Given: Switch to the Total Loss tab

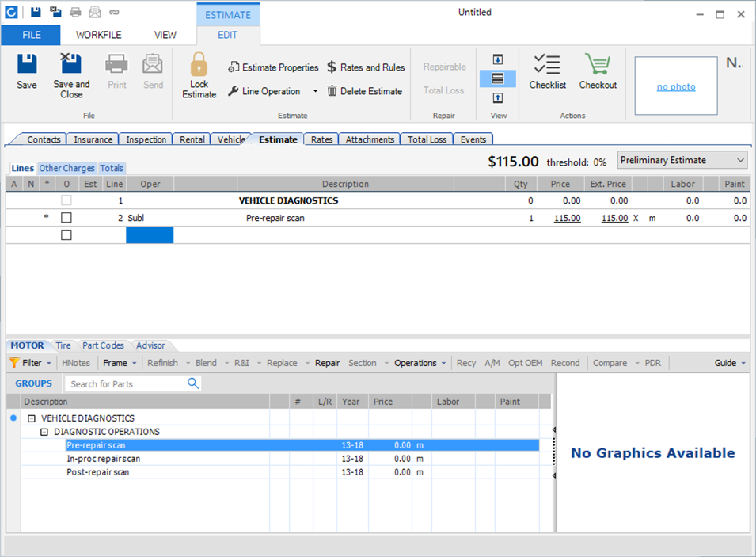Looking at the screenshot, I should point(427,139).
